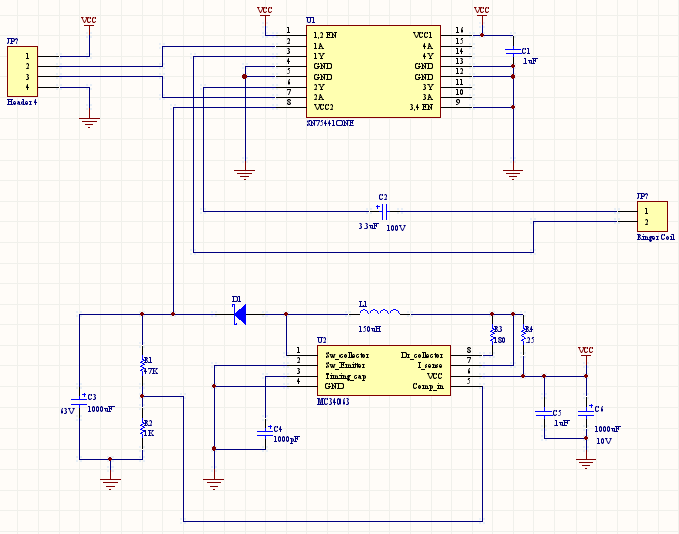Select the 1000pF timing capacitor
Screen dimensions: 679x534
264,431
